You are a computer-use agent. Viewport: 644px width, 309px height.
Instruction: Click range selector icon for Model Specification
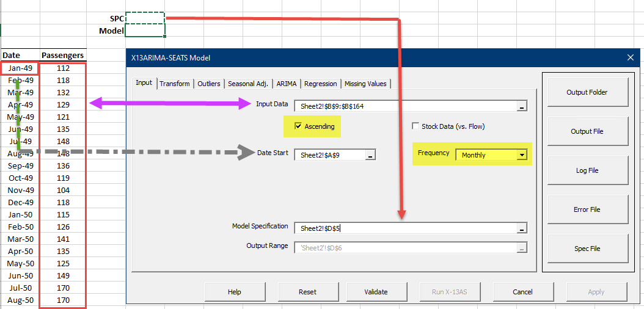click(x=521, y=228)
